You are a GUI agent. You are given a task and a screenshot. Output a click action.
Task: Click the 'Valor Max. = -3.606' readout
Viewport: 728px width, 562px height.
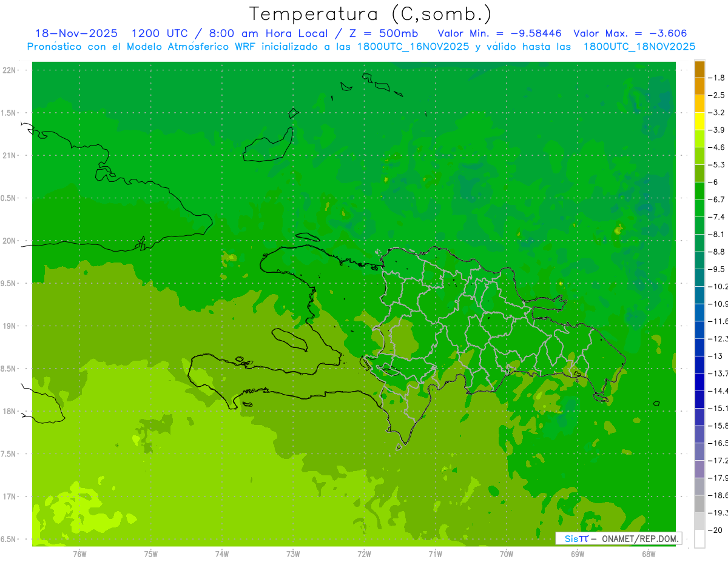pos(630,33)
